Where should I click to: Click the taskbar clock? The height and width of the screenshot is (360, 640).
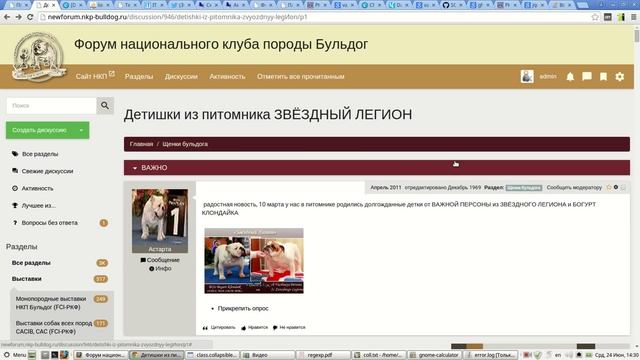[x=617, y=355]
